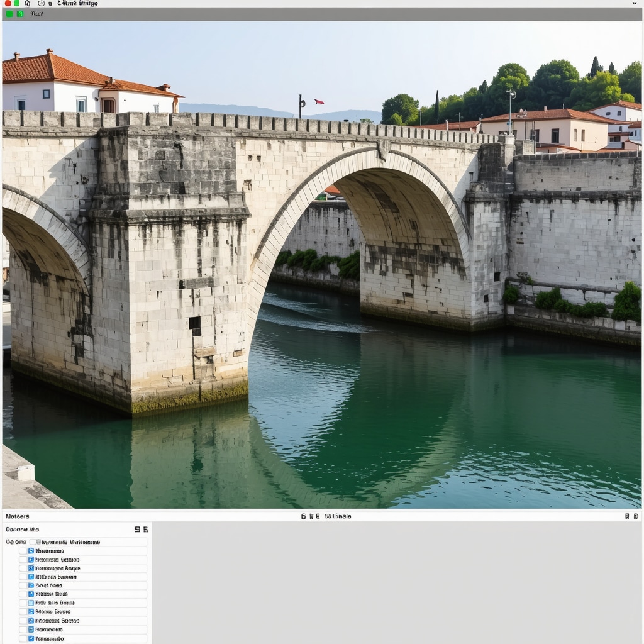Viewport: 644px width, 644px height.
Task: Click the last icon at the status bar's right end
Action: pos(635,516)
